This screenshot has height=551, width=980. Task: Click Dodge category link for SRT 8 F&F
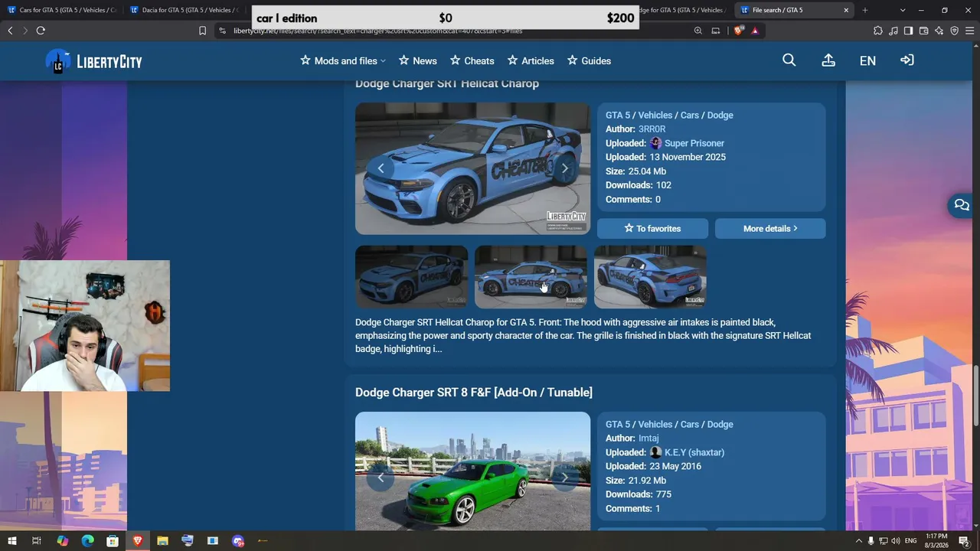720,425
